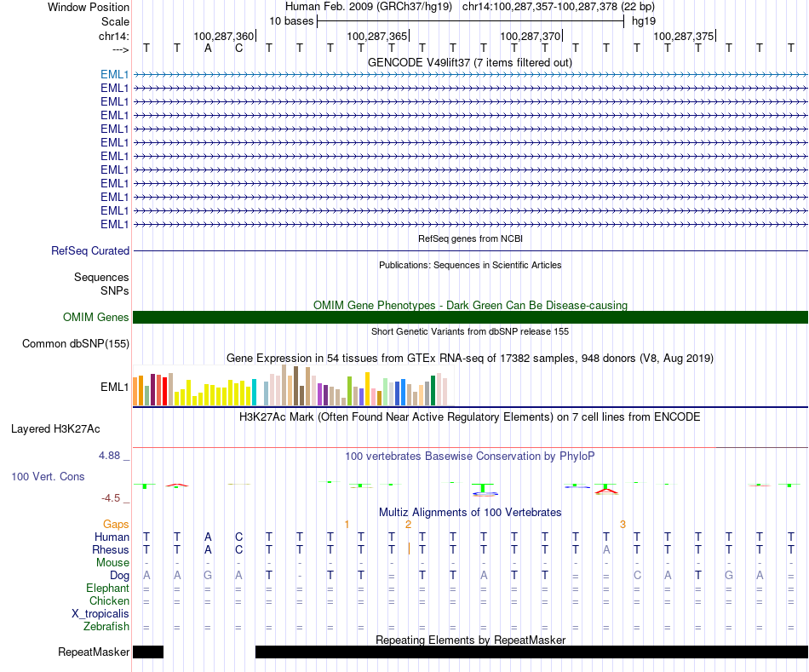Click the purple bar in GTEx chart
The height and width of the screenshot is (672, 809).
(x=320, y=394)
